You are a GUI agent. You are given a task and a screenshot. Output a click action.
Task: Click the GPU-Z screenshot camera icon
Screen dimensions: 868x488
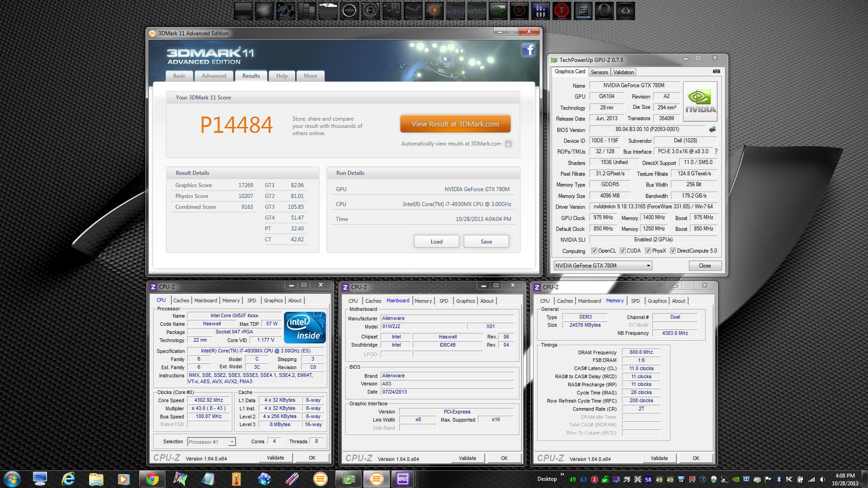tap(716, 71)
